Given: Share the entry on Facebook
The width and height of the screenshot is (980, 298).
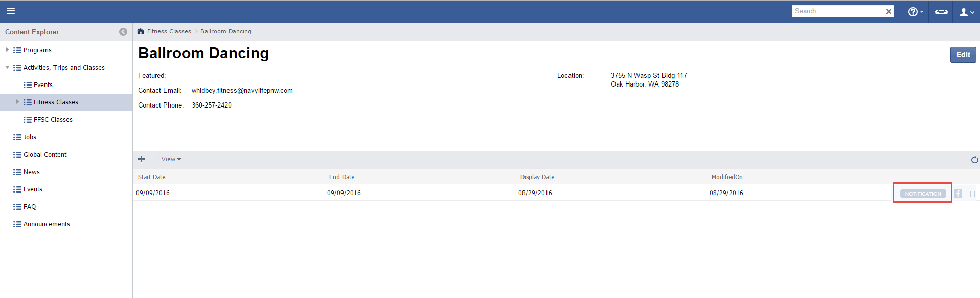Looking at the screenshot, I should [958, 194].
